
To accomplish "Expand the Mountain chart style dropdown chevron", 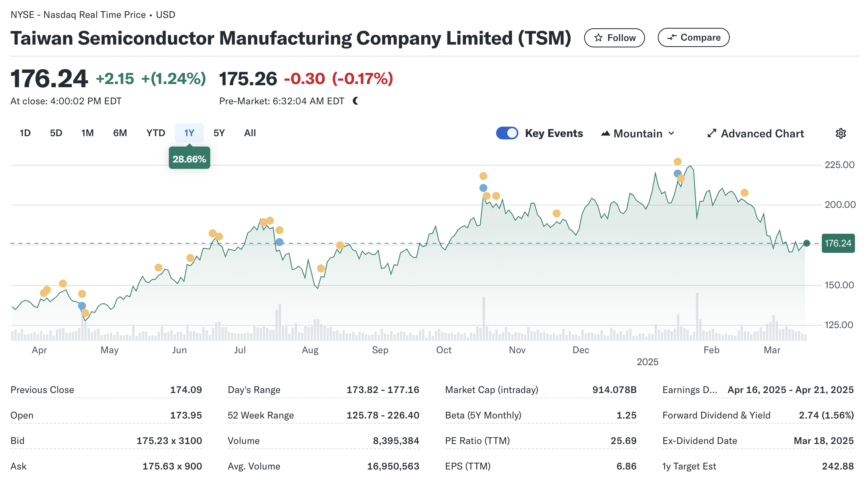I will [x=672, y=133].
